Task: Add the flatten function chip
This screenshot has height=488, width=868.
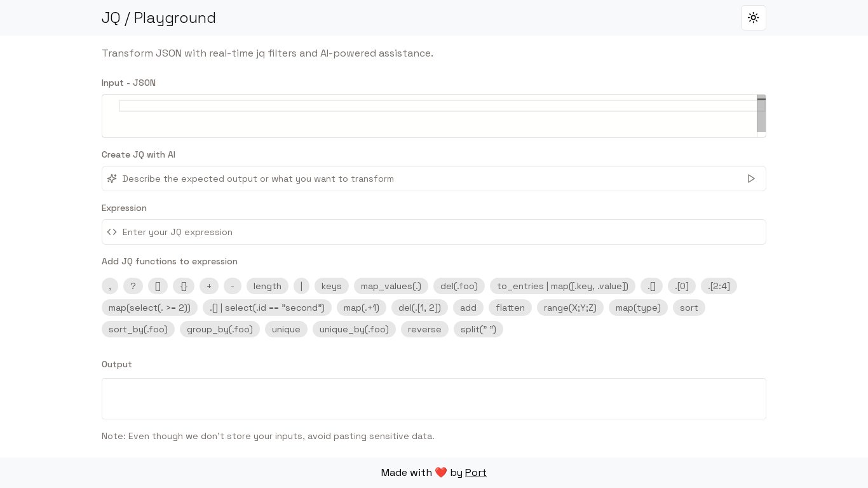Action: click(510, 308)
